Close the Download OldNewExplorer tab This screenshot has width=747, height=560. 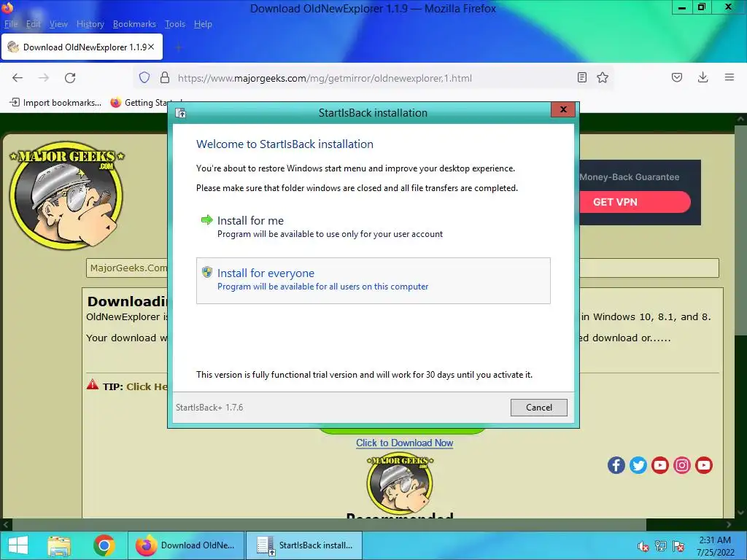point(151,47)
